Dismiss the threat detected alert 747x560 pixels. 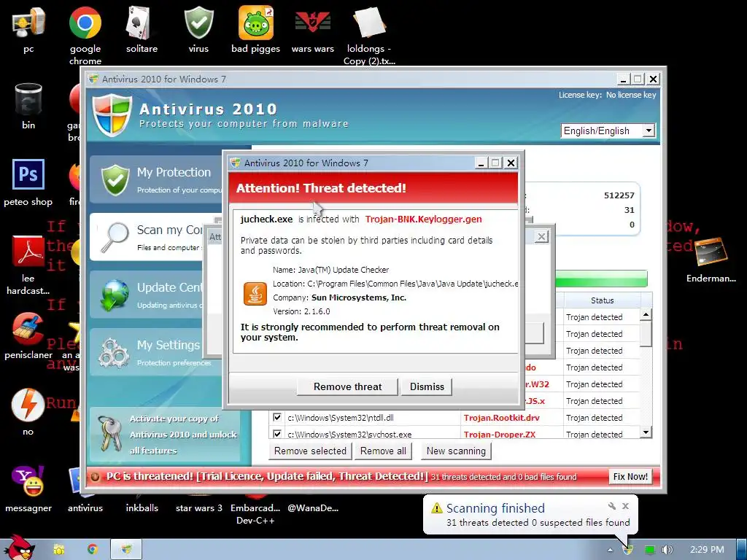pyautogui.click(x=427, y=386)
